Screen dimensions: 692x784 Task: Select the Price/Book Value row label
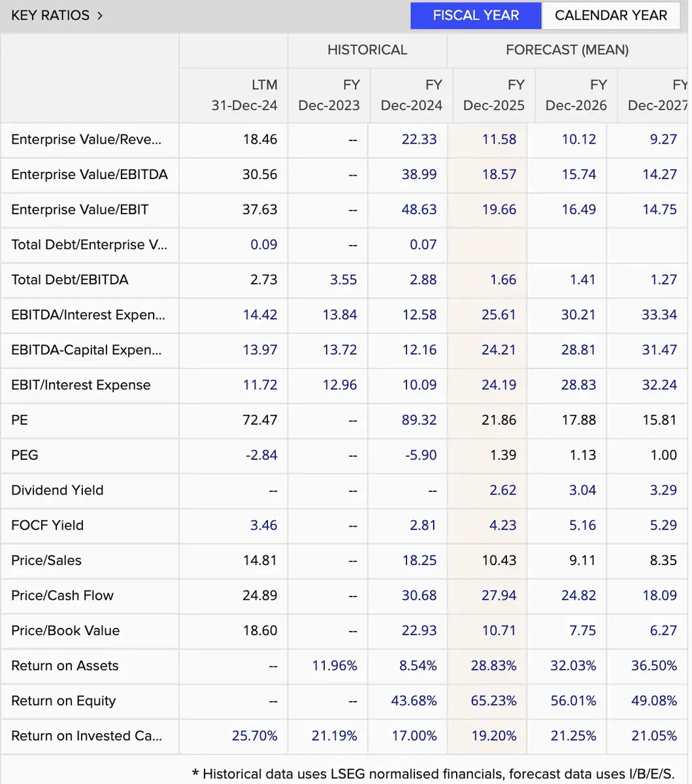(x=65, y=630)
